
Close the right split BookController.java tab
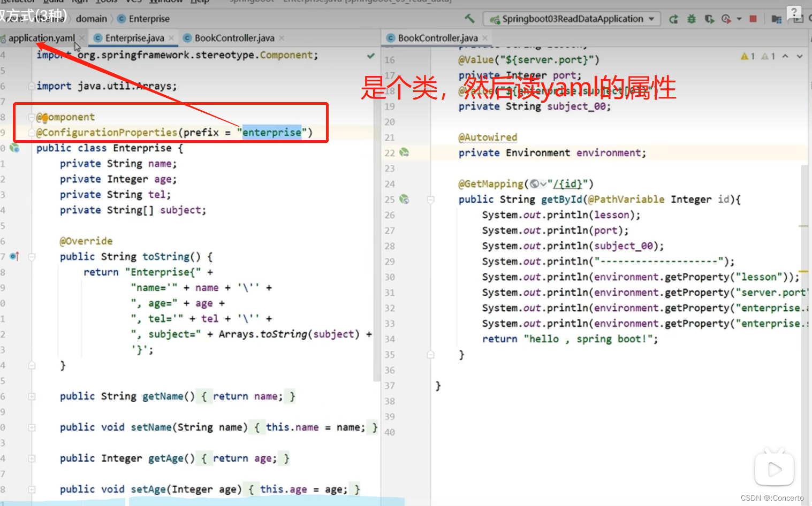pyautogui.click(x=485, y=38)
